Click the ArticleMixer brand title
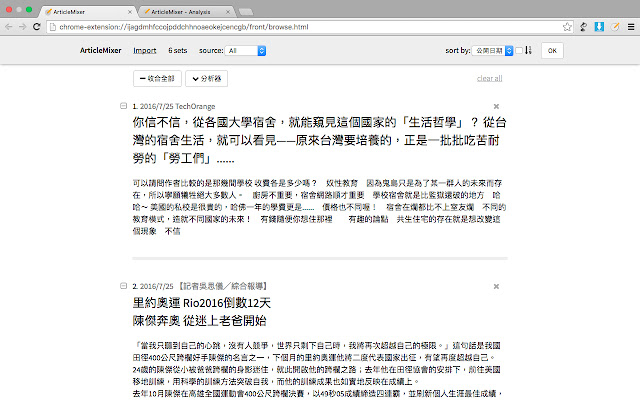The width and height of the screenshot is (640, 400). (x=100, y=51)
